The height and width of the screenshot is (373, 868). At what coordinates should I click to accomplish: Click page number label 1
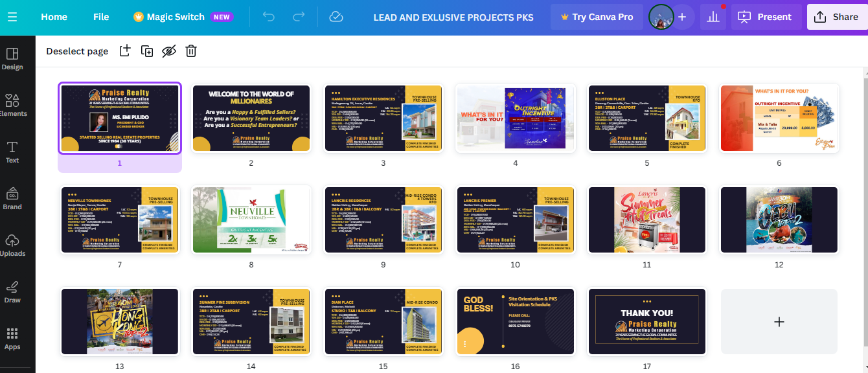pos(120,163)
